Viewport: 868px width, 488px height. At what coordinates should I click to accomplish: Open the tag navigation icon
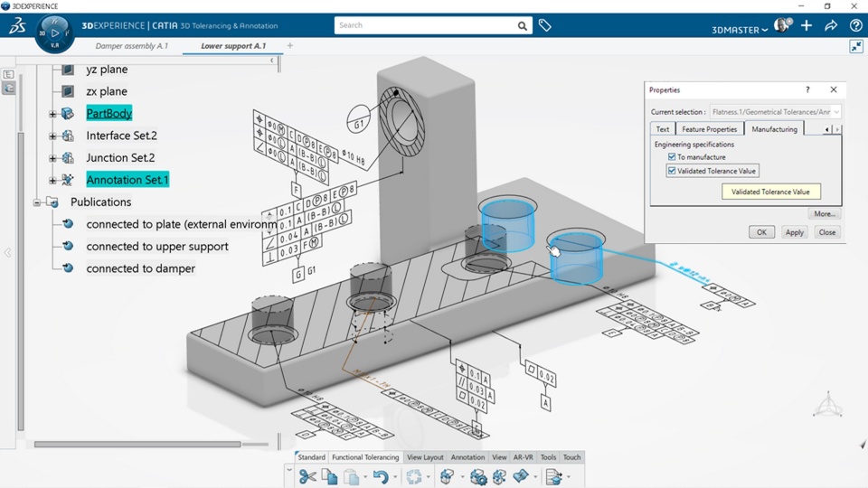click(544, 25)
